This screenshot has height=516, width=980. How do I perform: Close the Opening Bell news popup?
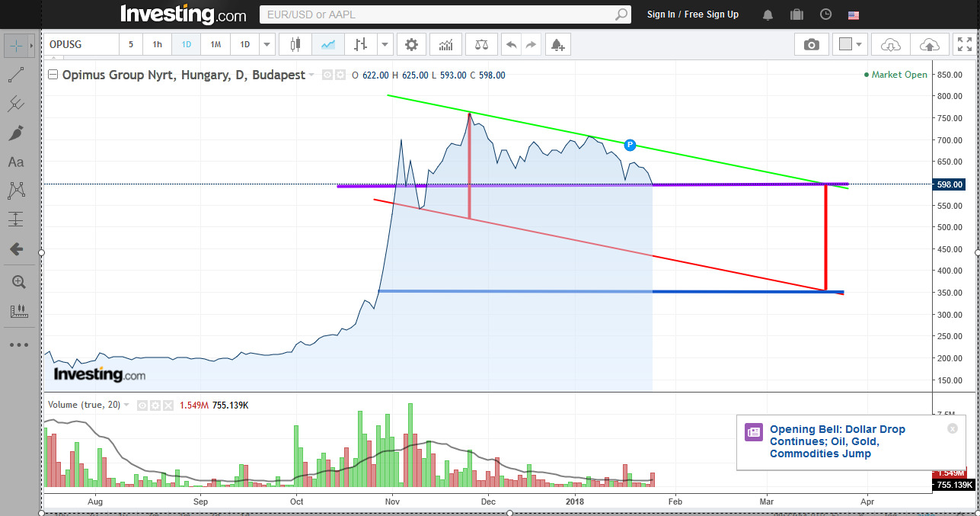click(952, 428)
